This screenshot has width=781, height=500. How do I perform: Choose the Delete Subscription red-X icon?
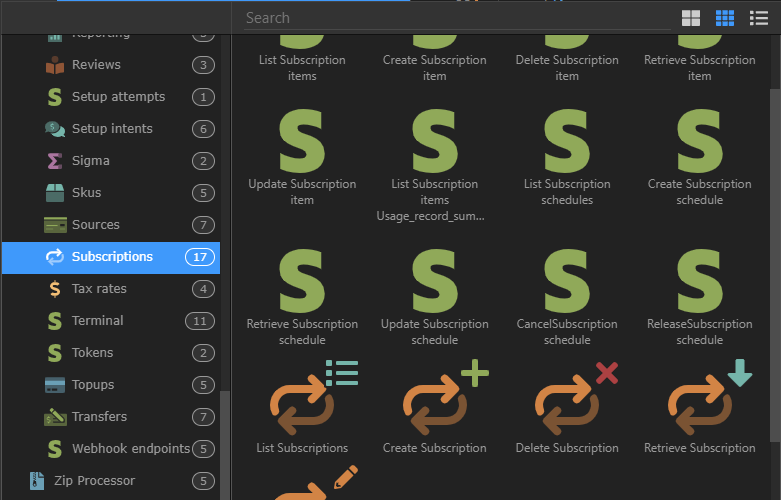(x=577, y=398)
